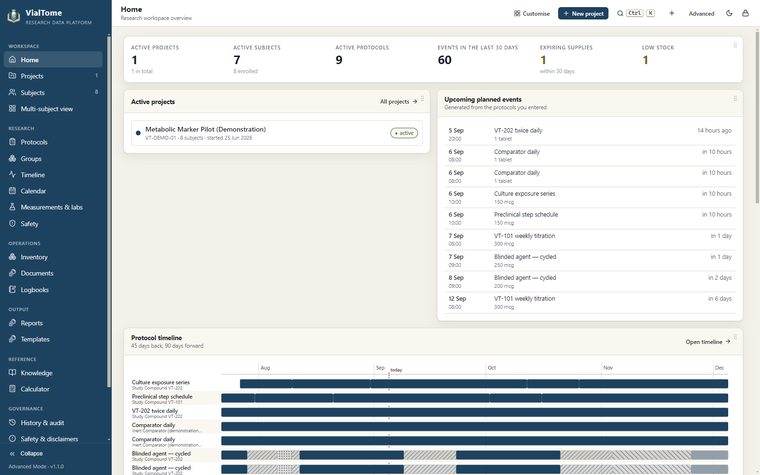Collapse the sidebar

tap(27, 454)
